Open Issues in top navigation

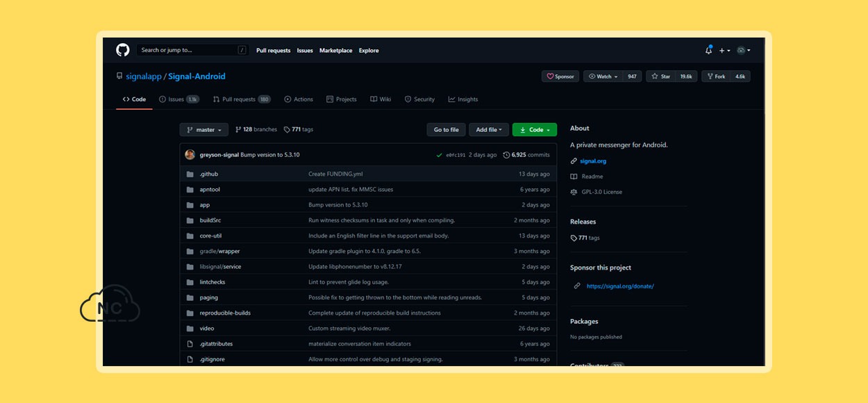pos(305,50)
